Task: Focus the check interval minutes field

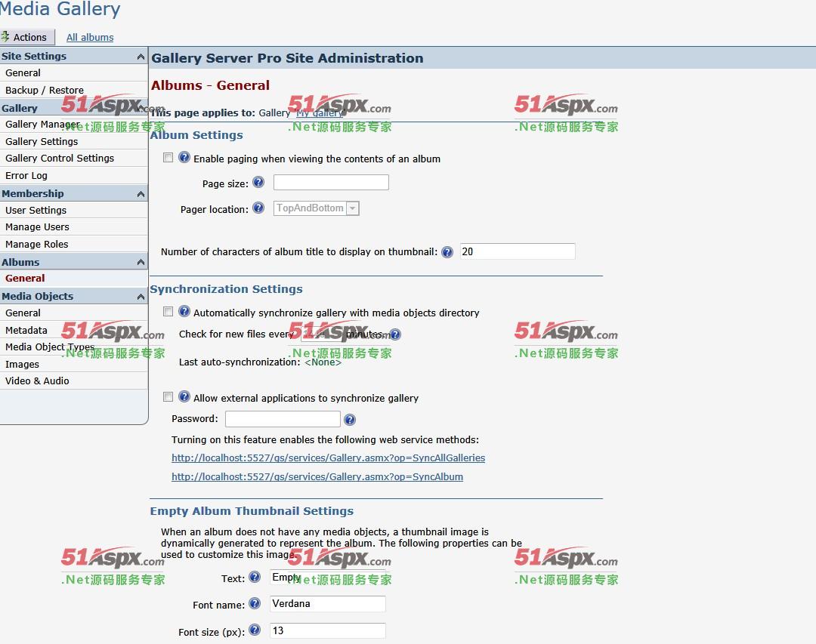Action: click(x=323, y=334)
